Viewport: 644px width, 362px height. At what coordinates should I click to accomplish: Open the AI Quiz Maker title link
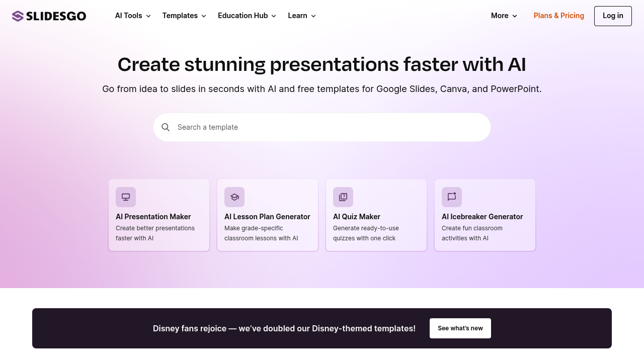pyautogui.click(x=357, y=217)
